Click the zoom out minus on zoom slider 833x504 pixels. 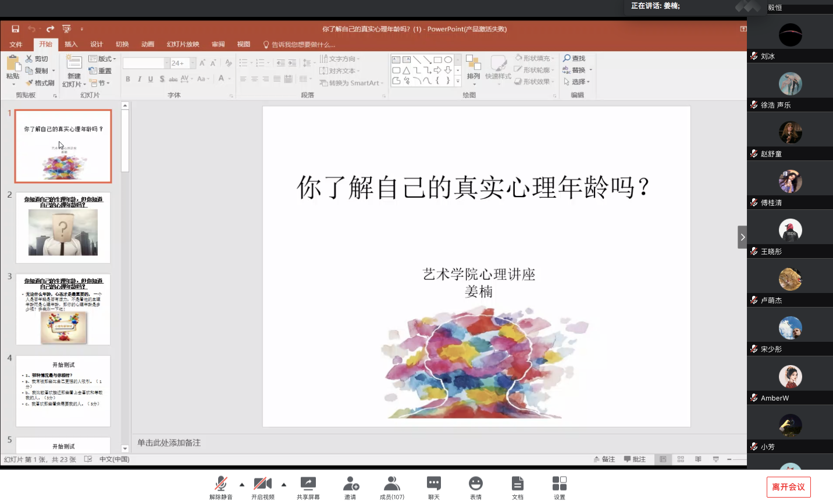[729, 459]
